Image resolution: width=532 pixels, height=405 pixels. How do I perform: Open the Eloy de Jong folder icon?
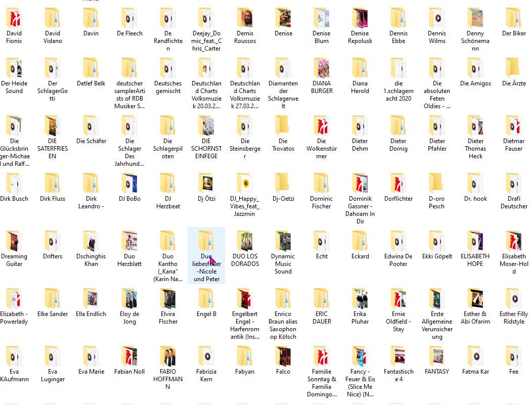click(x=129, y=299)
